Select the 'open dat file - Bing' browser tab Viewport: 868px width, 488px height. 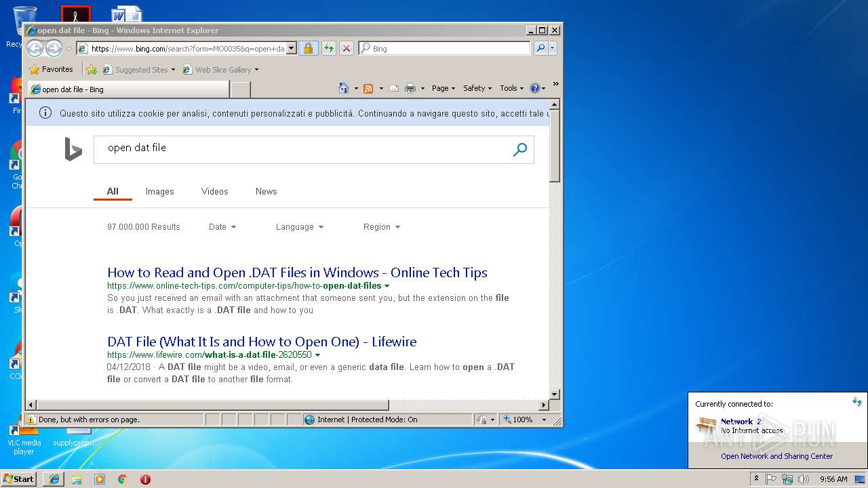(127, 89)
